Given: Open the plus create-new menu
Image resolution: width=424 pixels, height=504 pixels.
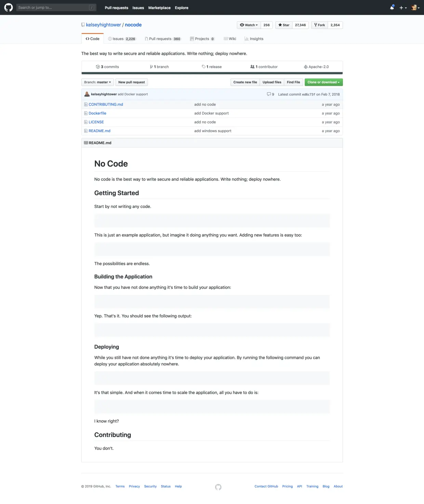Looking at the screenshot, I should (403, 8).
